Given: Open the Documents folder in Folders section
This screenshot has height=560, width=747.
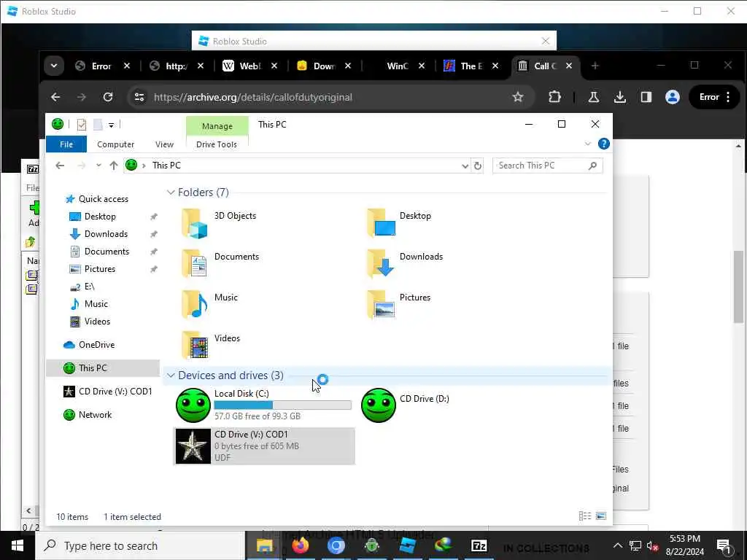Looking at the screenshot, I should coord(220,263).
